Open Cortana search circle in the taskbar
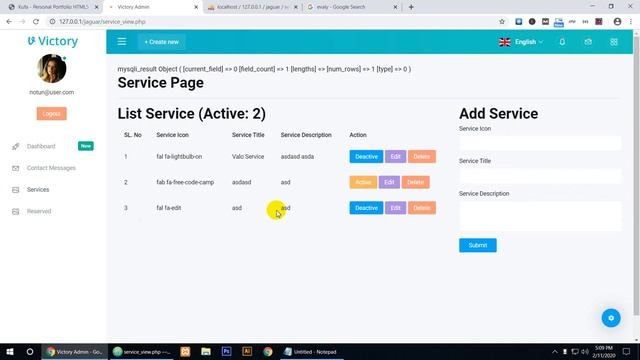Viewport: 640px width, 360px height. pos(30,352)
